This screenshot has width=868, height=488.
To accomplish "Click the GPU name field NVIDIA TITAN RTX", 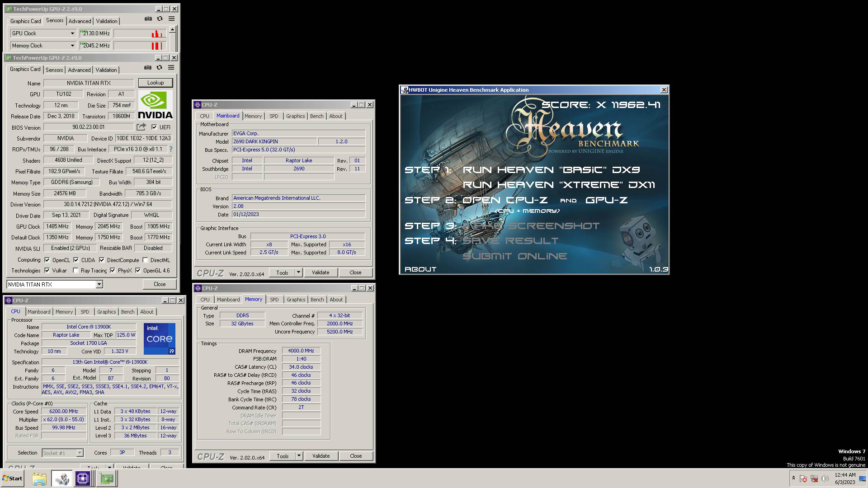I will click(89, 83).
